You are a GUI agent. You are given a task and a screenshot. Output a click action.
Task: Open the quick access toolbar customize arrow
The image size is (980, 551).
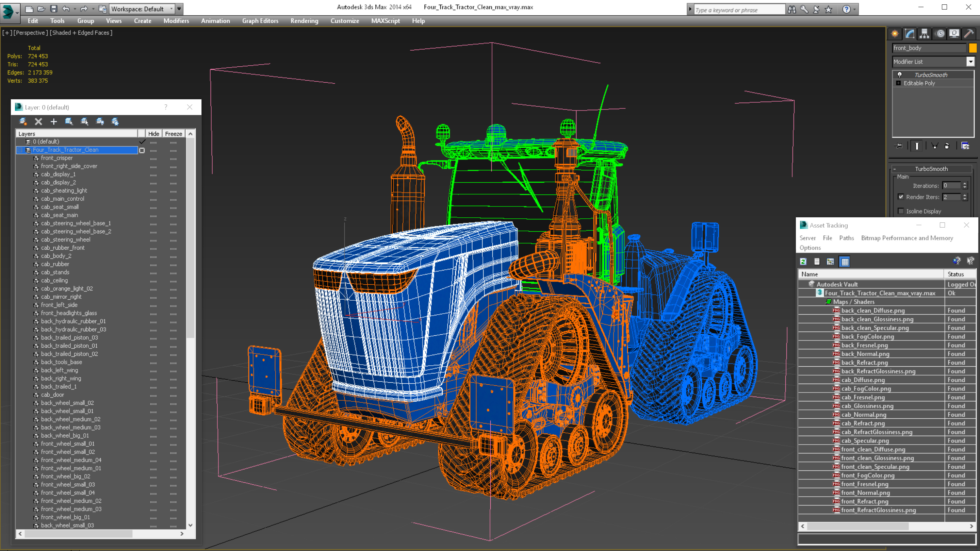point(179,9)
